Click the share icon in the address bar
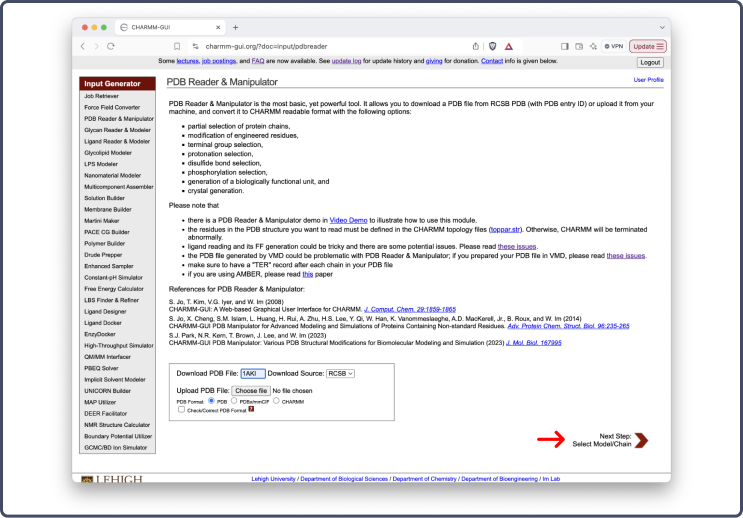743x518 pixels. [475, 46]
